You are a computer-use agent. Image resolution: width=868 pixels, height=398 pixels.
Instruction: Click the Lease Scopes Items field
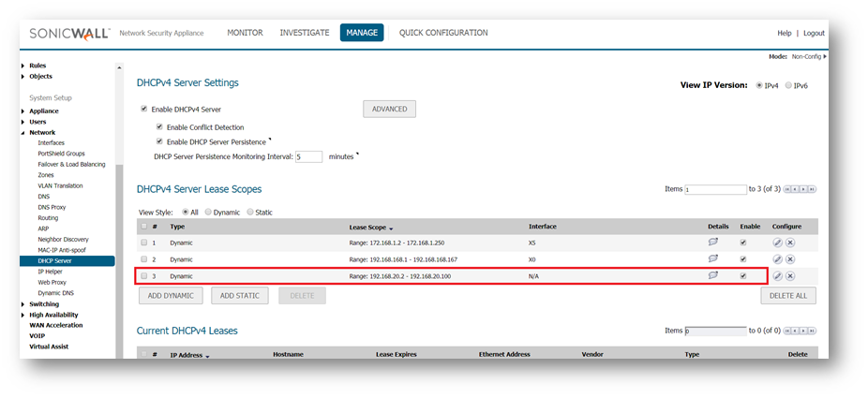click(x=716, y=189)
